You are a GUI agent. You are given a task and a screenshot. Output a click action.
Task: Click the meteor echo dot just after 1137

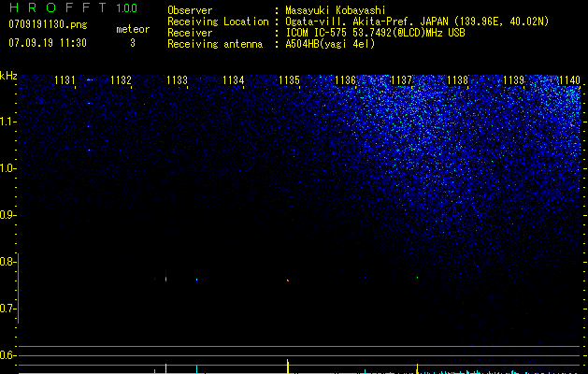(417, 278)
